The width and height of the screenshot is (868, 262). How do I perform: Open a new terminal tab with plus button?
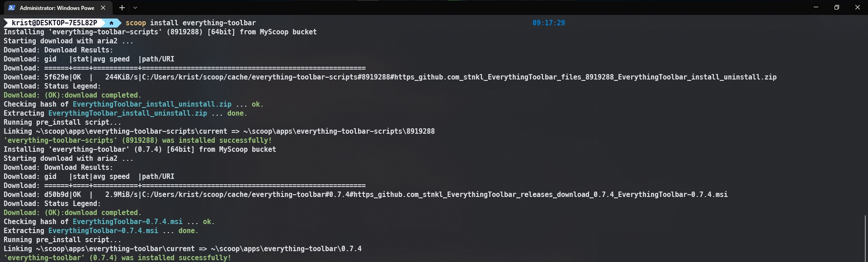(122, 8)
